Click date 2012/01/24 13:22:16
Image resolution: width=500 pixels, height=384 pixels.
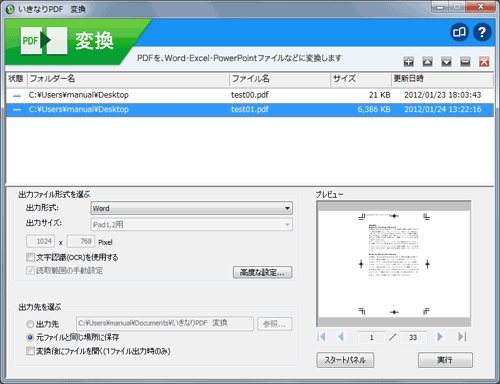(443, 110)
